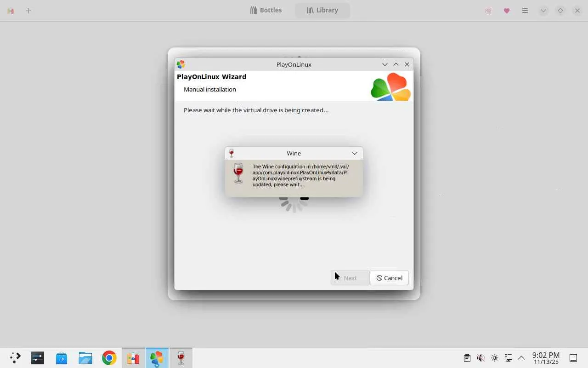Open the clock showing 9:02 PM

click(546, 358)
